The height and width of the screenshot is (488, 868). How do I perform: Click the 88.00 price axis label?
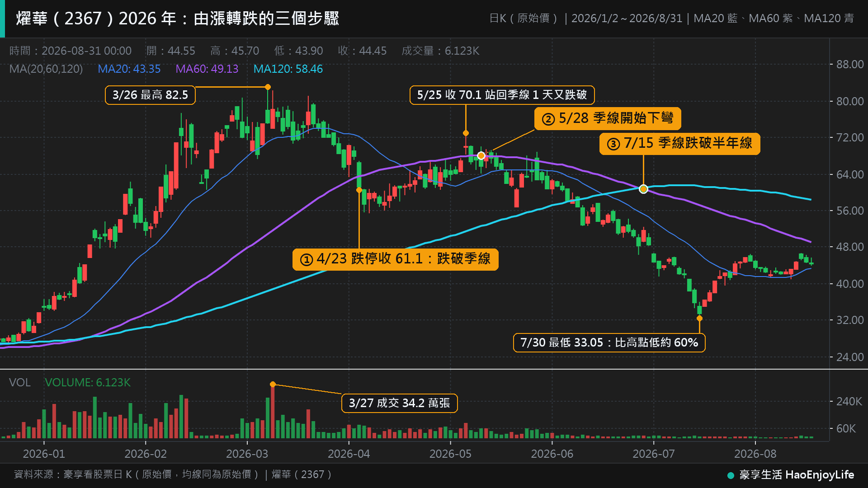tap(850, 65)
